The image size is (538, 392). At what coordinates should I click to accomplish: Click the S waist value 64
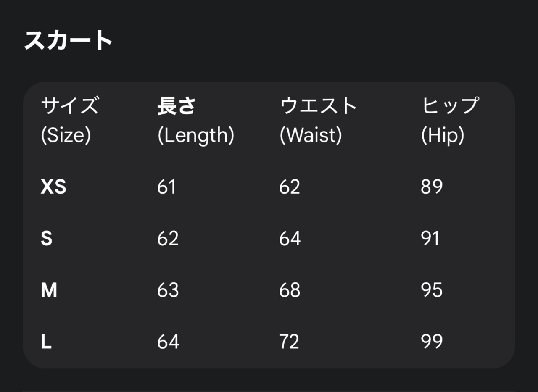coord(290,239)
